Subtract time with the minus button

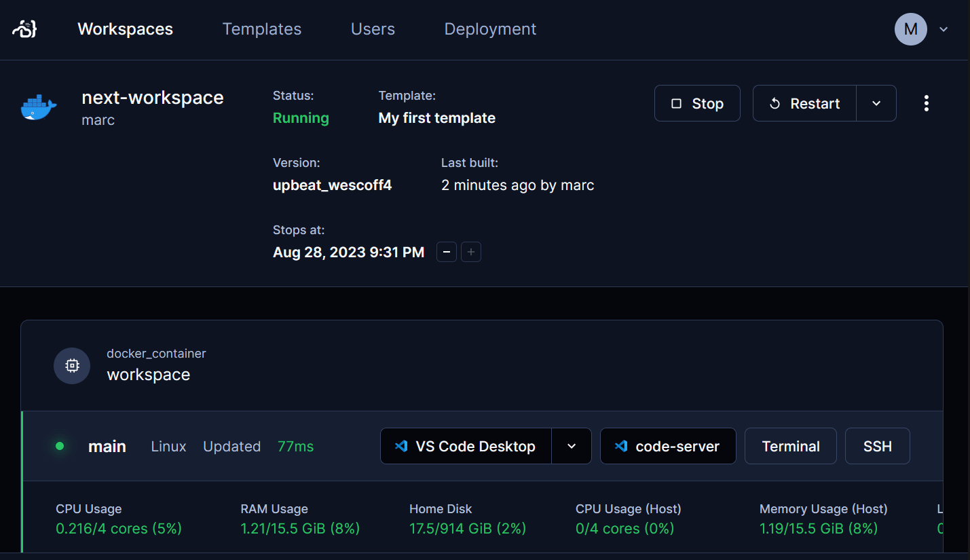[446, 253]
